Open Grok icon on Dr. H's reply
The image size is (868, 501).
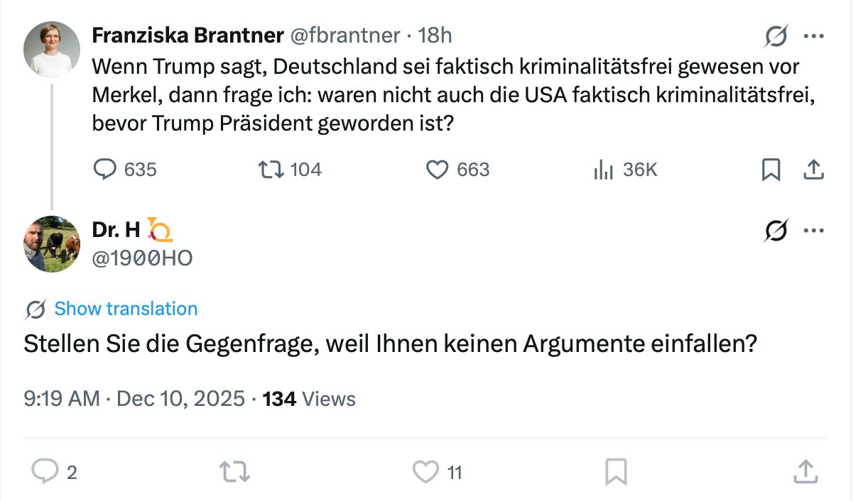click(x=776, y=231)
